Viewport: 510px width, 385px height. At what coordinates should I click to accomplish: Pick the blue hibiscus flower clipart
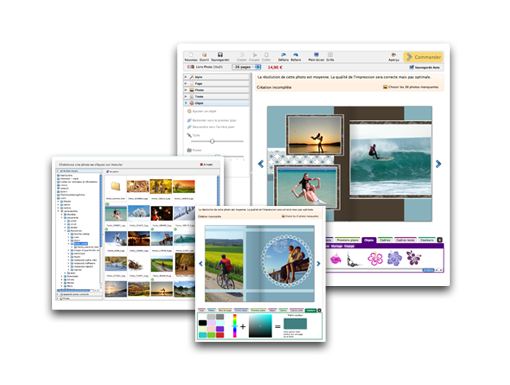(395, 259)
